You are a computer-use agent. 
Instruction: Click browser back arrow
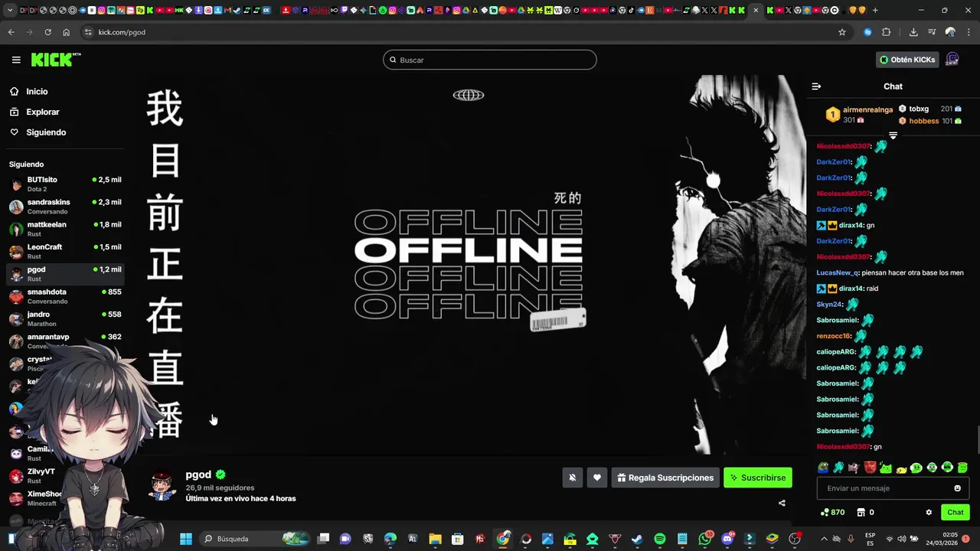[x=11, y=32]
